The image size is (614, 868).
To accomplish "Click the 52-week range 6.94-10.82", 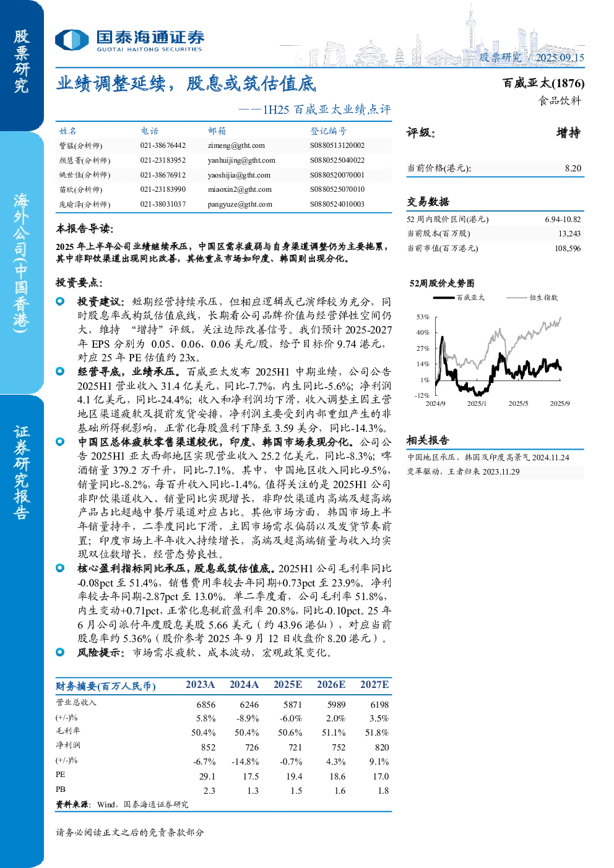I will (563, 219).
